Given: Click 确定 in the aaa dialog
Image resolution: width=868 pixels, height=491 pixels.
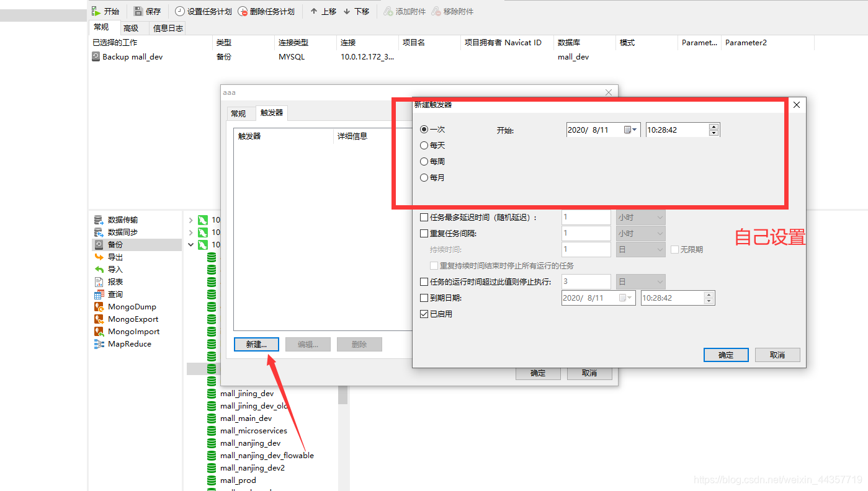Looking at the screenshot, I should 538,373.
